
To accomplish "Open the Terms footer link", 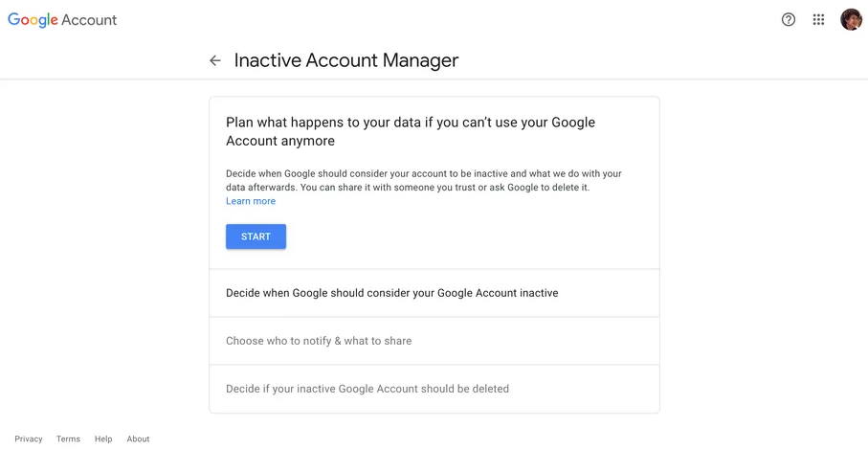I will coord(68,438).
